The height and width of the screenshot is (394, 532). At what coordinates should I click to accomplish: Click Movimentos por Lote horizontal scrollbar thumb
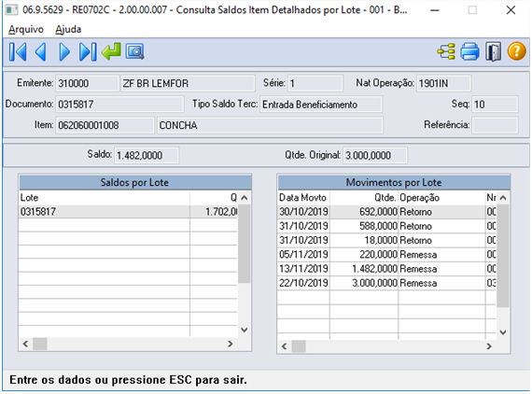pos(299,346)
